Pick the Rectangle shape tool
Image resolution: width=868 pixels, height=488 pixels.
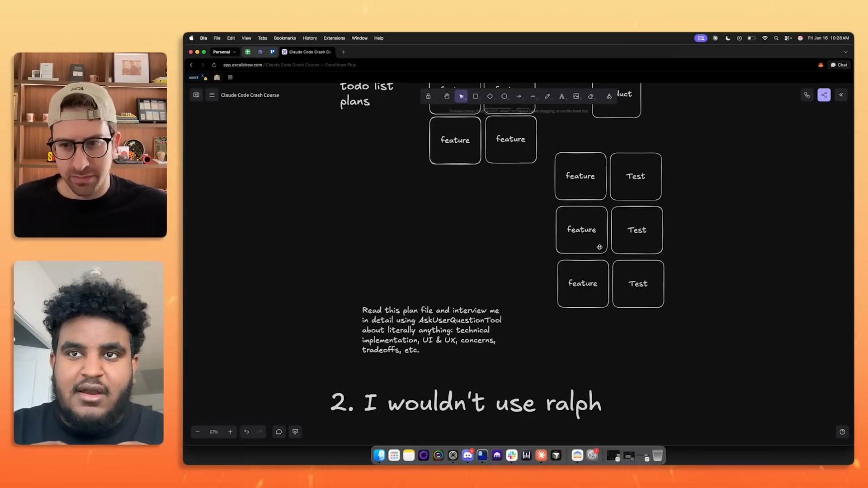pos(476,96)
